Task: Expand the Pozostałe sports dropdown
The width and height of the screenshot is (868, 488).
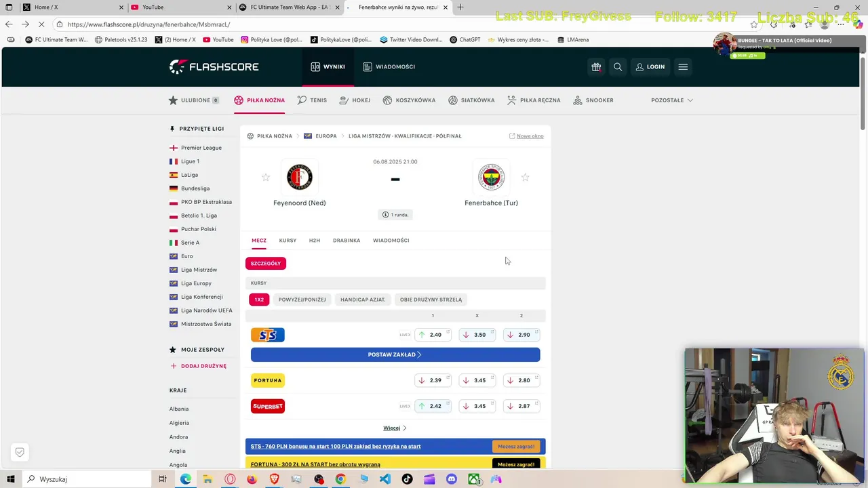Action: [x=672, y=100]
